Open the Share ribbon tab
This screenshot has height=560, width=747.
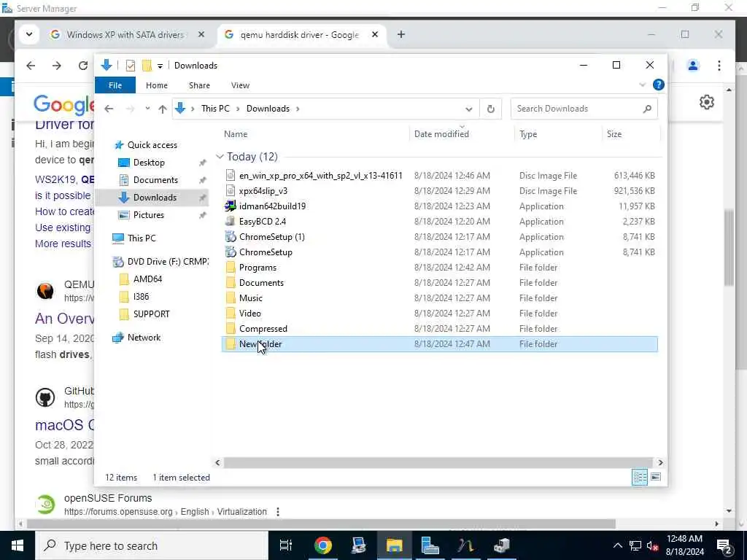(x=199, y=85)
